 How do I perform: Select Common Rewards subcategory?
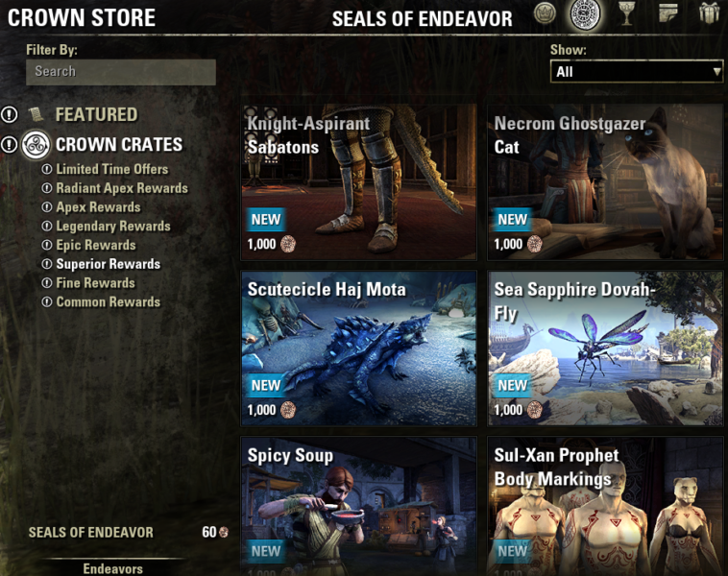pos(109,301)
